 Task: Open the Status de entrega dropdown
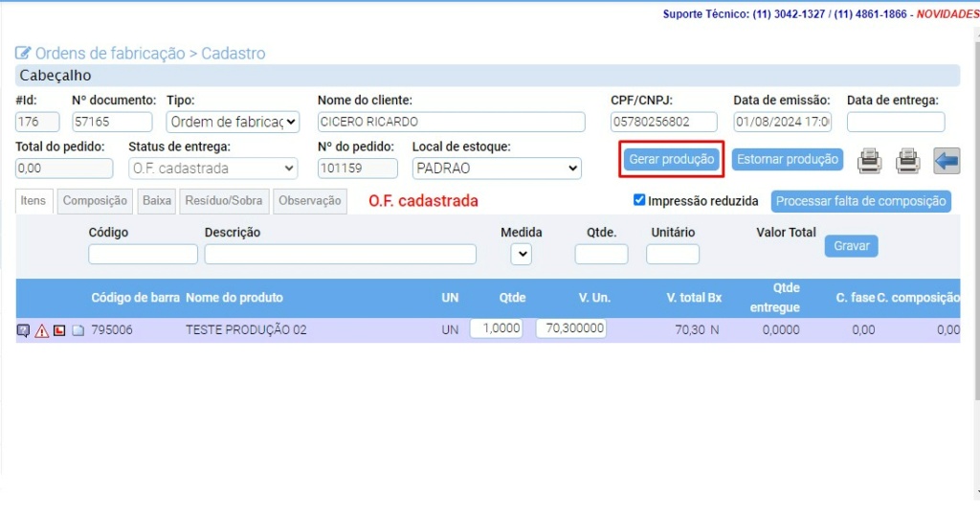pyautogui.click(x=213, y=169)
